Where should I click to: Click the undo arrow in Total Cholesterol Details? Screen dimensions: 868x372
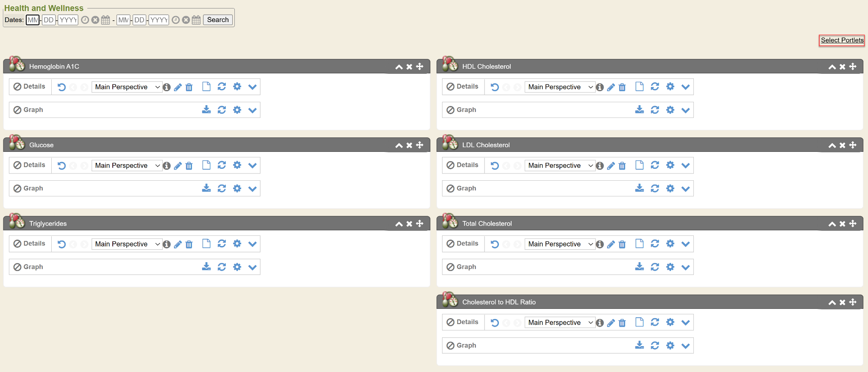[x=495, y=244]
